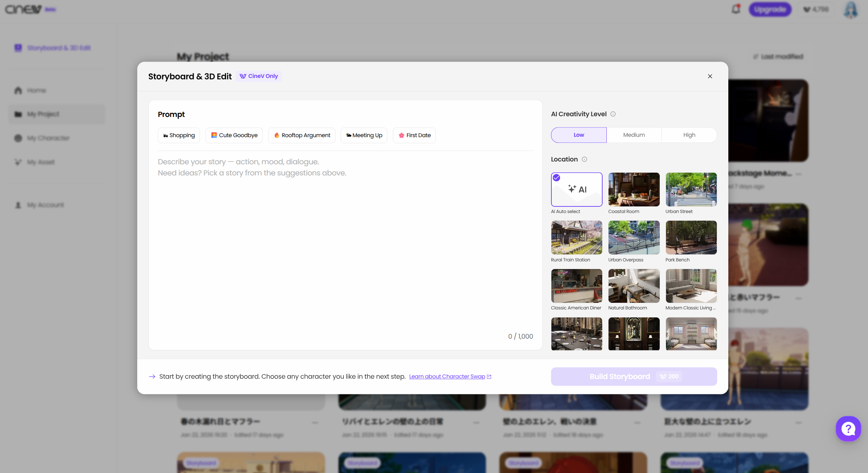
Task: Click the notification bell icon
Action: [736, 9]
